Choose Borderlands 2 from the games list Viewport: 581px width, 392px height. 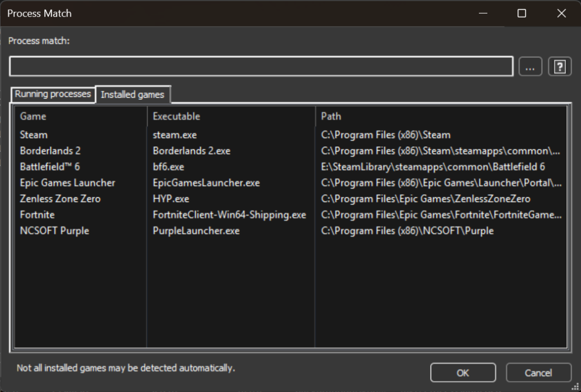point(50,151)
